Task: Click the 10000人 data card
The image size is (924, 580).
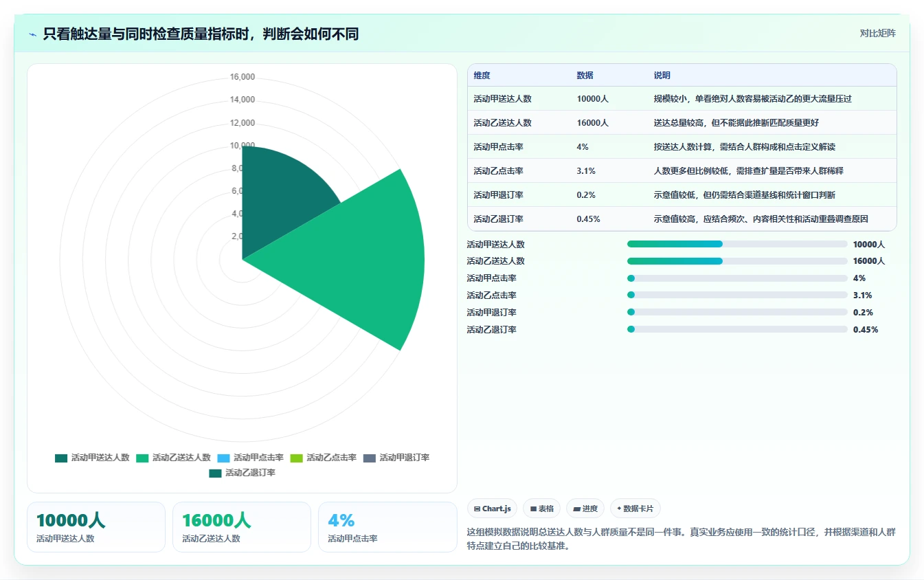Action: pos(96,527)
